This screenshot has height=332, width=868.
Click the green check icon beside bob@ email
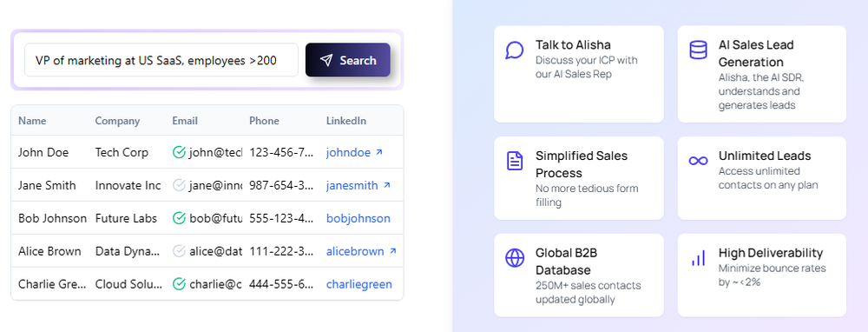pos(179,218)
